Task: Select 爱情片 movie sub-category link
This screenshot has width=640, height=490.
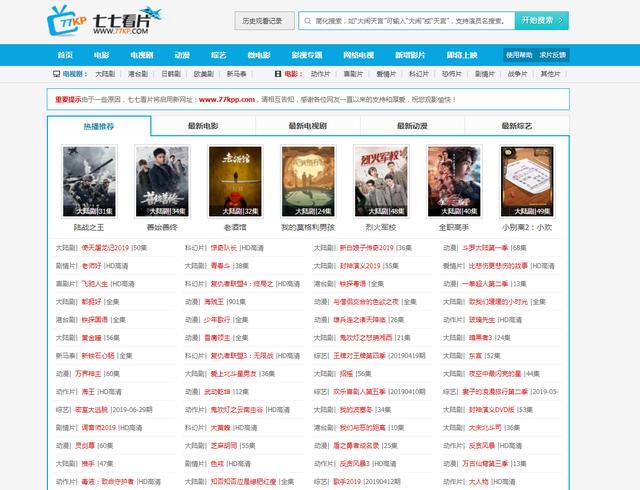Action: click(386, 74)
